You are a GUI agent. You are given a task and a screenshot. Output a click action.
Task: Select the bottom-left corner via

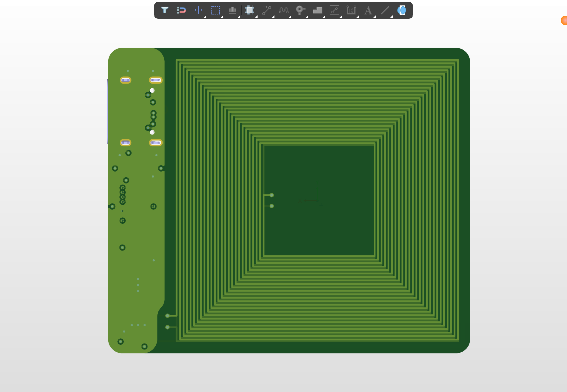(x=120, y=342)
